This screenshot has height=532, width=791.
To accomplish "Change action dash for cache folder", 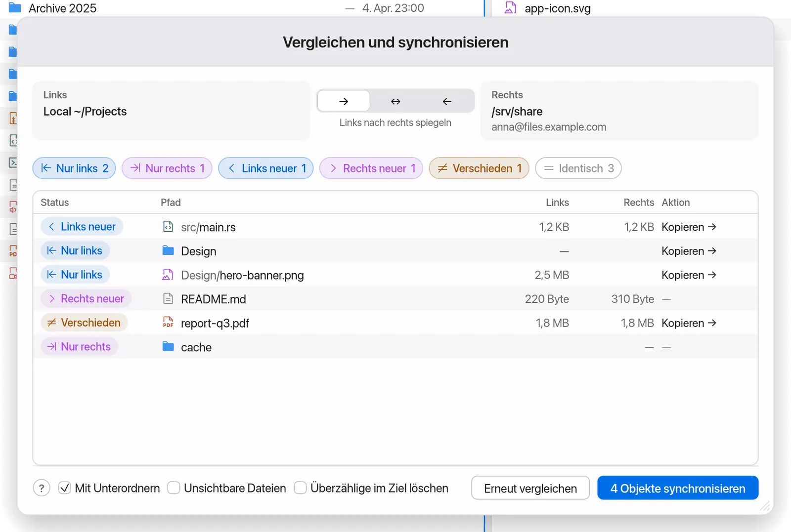I will coord(666,347).
